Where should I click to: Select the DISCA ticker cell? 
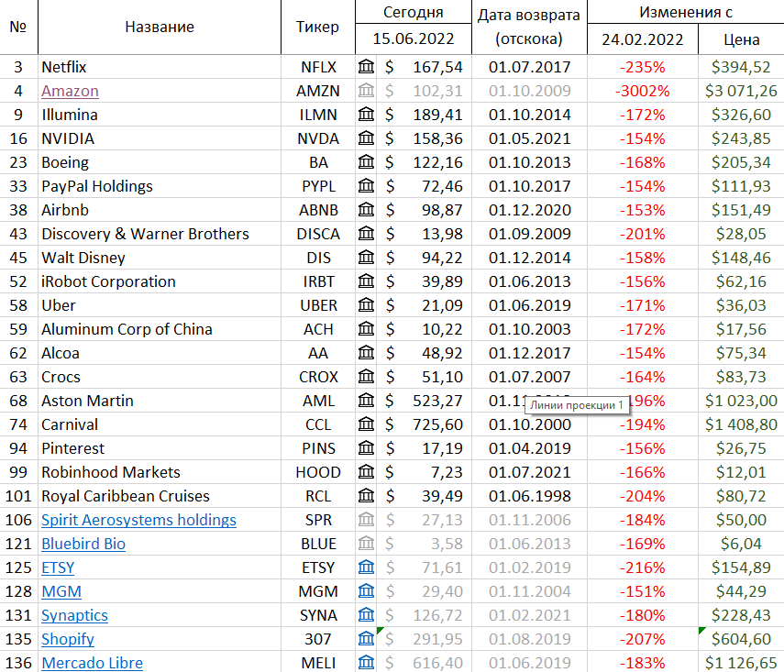[318, 234]
